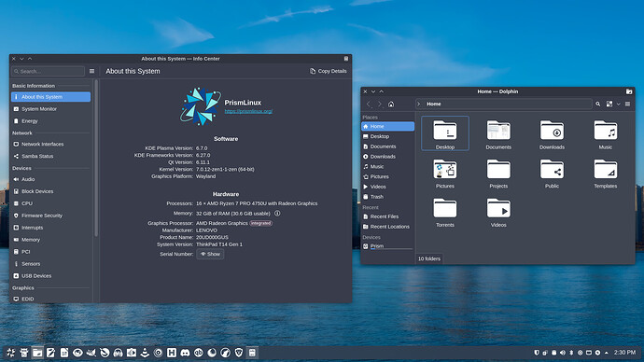Open System Monitor in Info Center
This screenshot has width=644, height=362.
pos(51,109)
